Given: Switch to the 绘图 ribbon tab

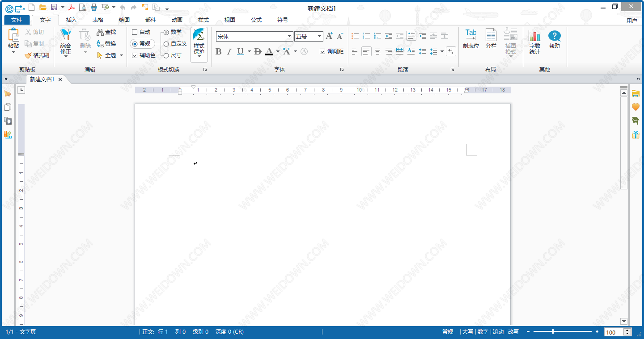Looking at the screenshot, I should 124,20.
